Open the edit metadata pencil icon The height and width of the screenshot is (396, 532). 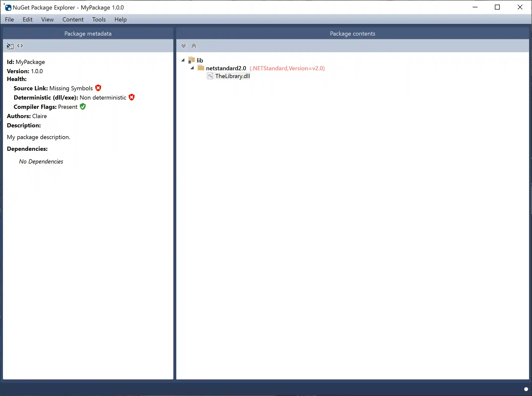point(10,46)
